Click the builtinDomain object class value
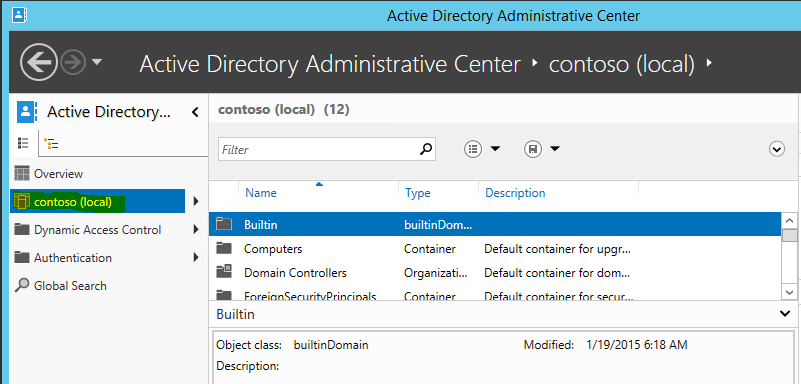801x384 pixels. [331, 345]
